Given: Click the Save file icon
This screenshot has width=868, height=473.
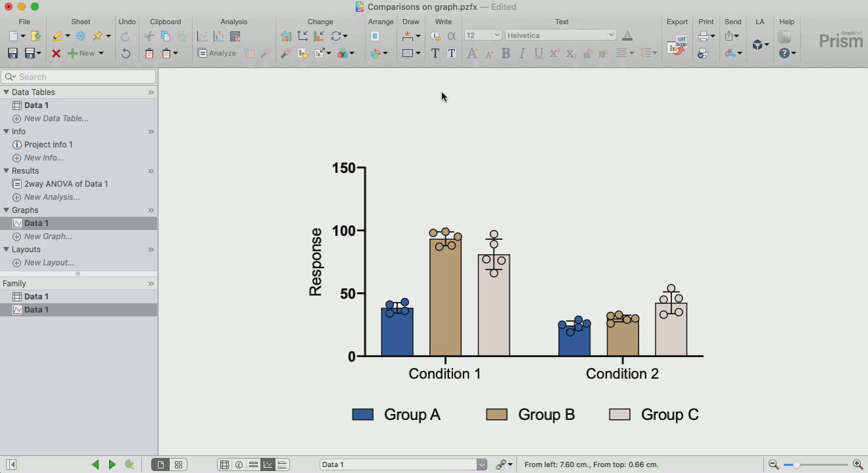Looking at the screenshot, I should tap(12, 53).
